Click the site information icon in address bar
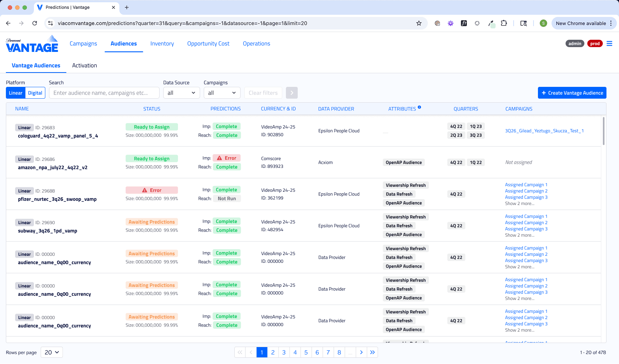The width and height of the screenshot is (619, 364). click(50, 23)
